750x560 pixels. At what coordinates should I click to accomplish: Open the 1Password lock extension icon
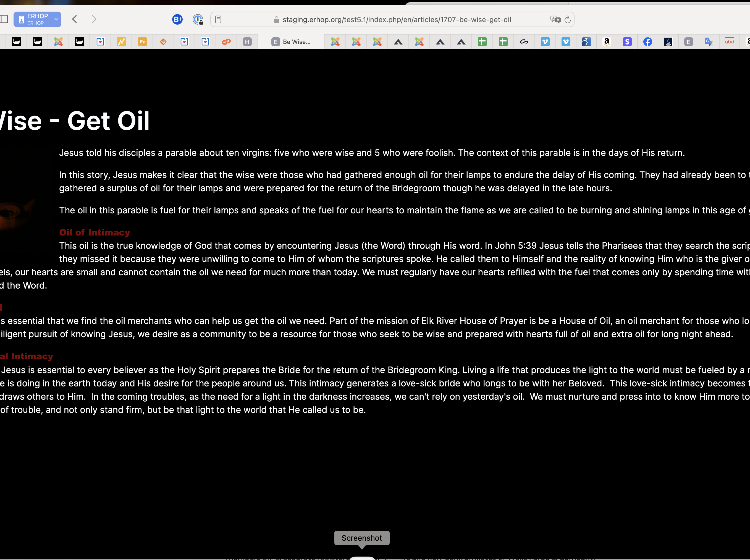click(198, 19)
